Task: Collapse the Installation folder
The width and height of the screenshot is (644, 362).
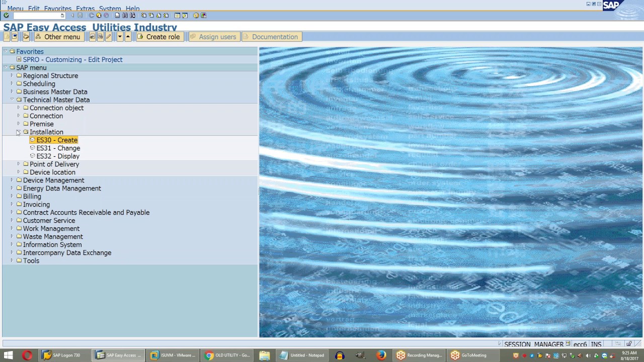Action: 19,132
